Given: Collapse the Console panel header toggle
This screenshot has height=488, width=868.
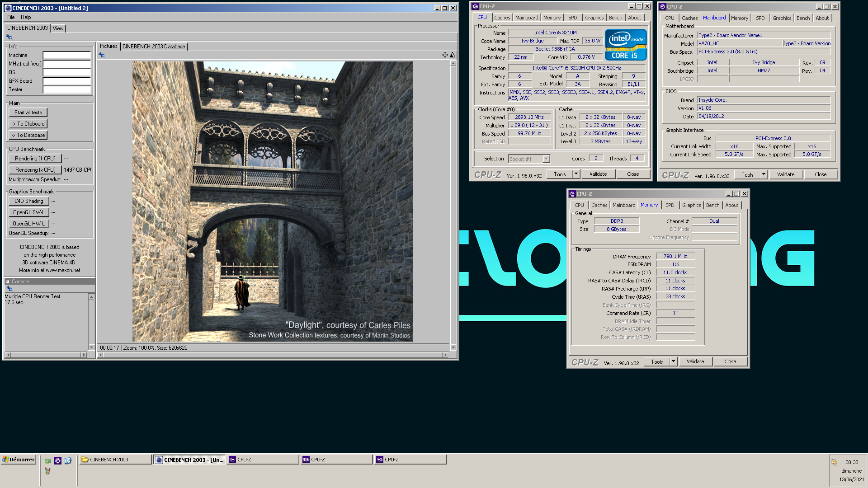Looking at the screenshot, I should tap(8, 282).
